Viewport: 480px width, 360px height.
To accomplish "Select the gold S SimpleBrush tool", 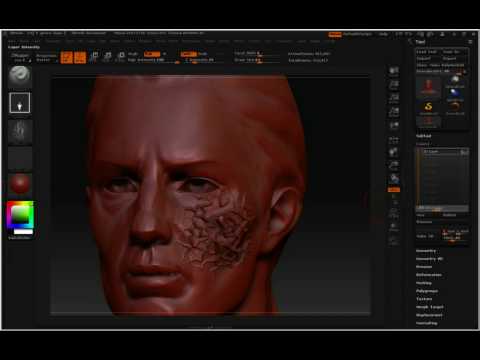I will (429, 108).
